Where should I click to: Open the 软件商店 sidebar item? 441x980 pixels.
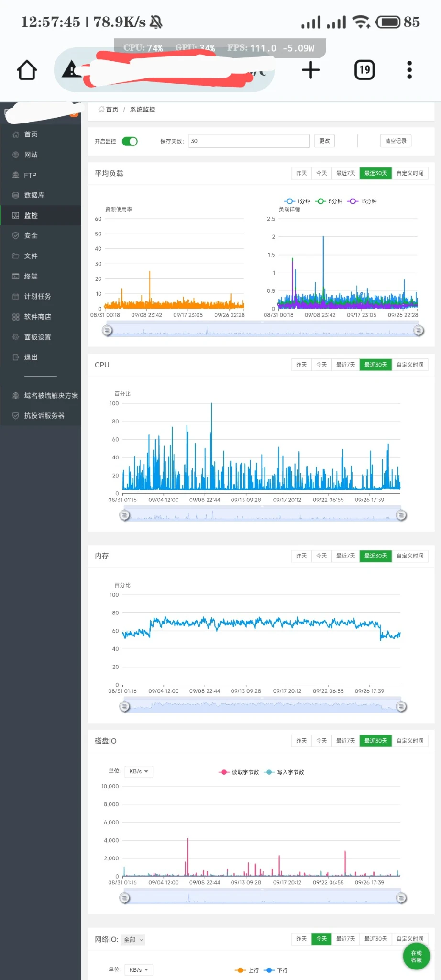[x=37, y=317]
